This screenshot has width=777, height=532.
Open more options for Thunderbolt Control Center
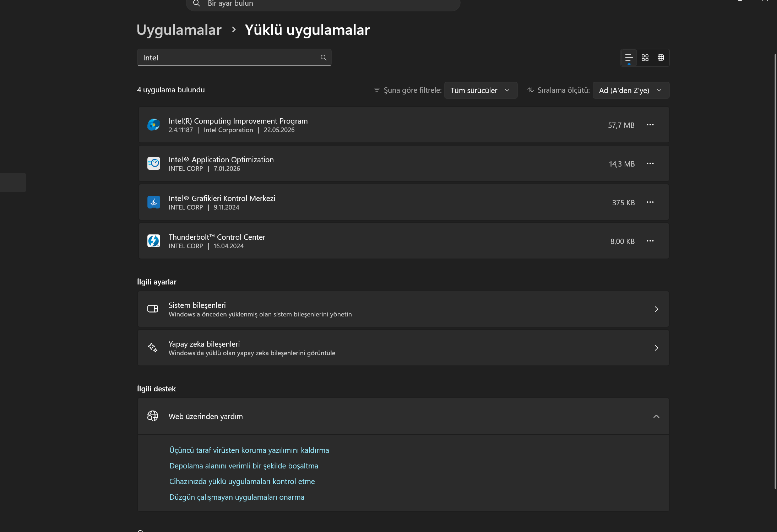click(x=650, y=241)
